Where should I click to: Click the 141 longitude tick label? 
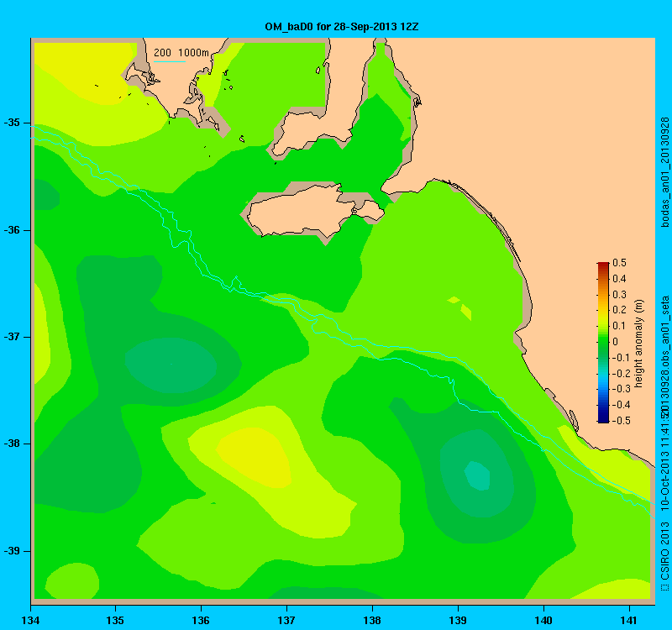629,620
